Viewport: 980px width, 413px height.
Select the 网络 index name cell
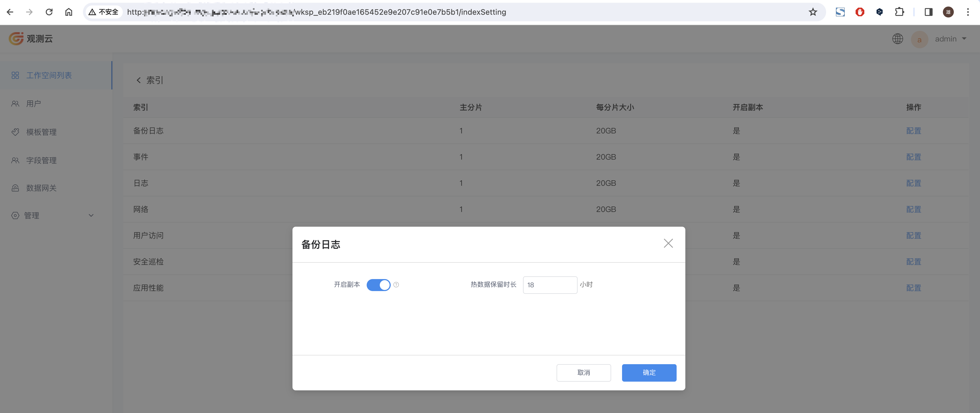[x=141, y=210]
